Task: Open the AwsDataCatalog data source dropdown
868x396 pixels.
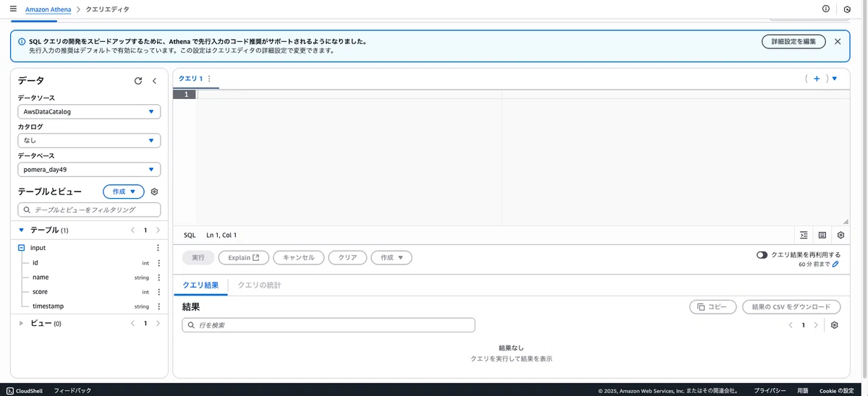Action: point(89,112)
